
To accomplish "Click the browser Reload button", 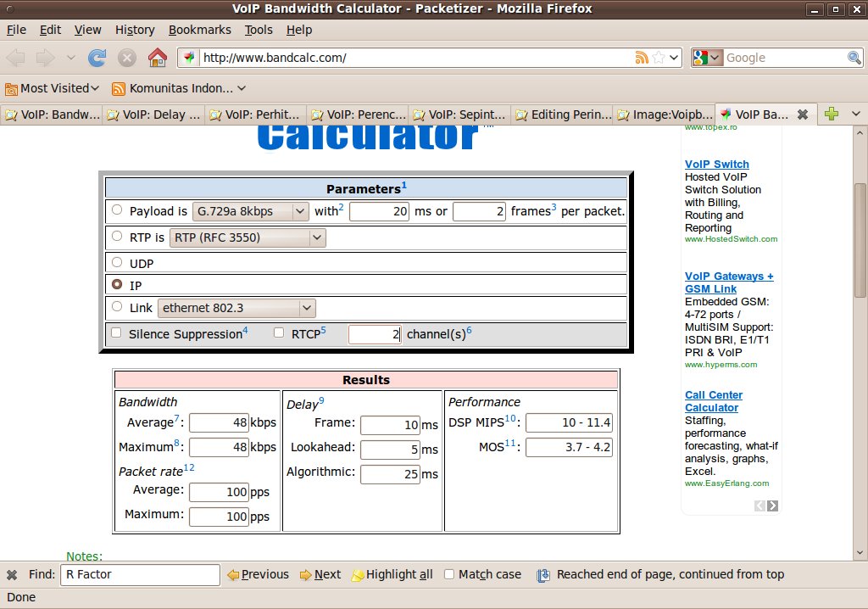I will click(x=97, y=58).
